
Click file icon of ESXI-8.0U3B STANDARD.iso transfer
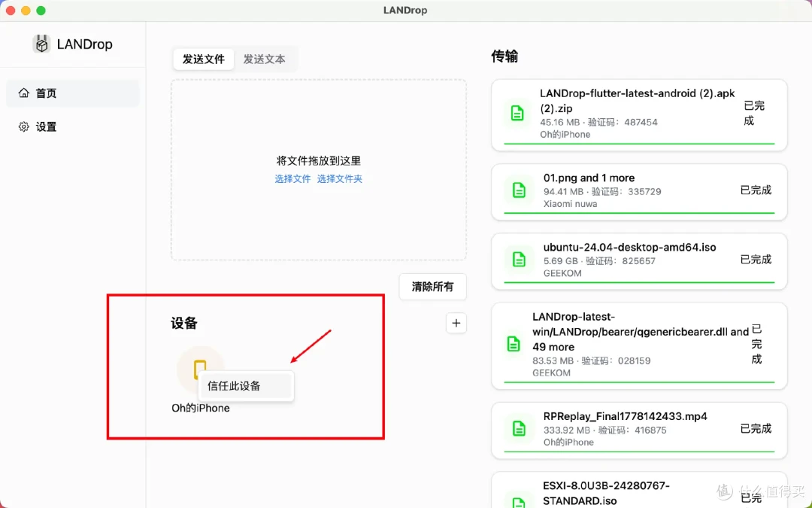tap(518, 502)
